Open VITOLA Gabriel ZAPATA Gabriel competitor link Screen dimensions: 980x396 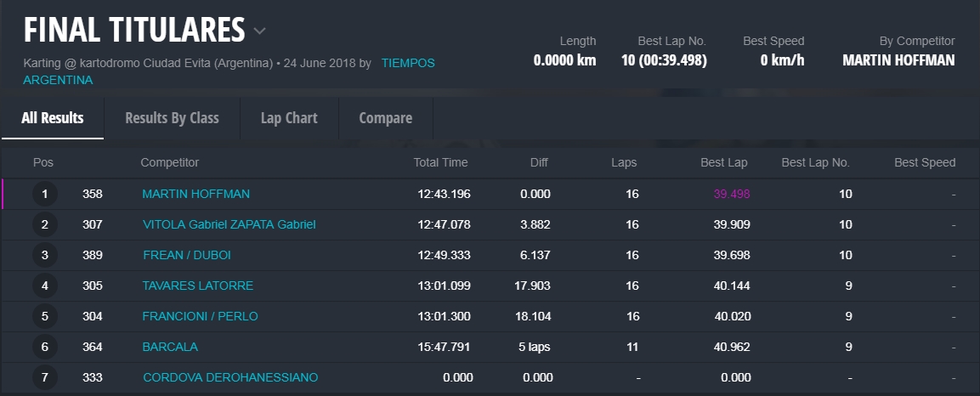(x=229, y=224)
